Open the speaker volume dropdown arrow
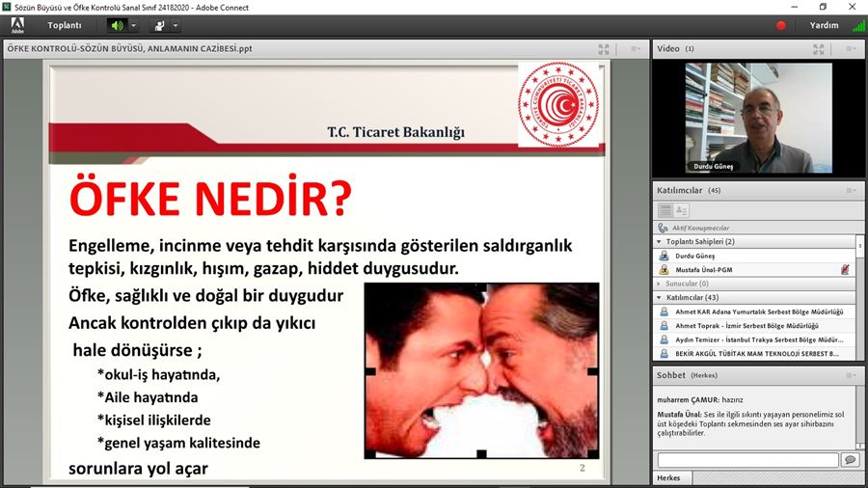The width and height of the screenshot is (868, 488). click(134, 25)
